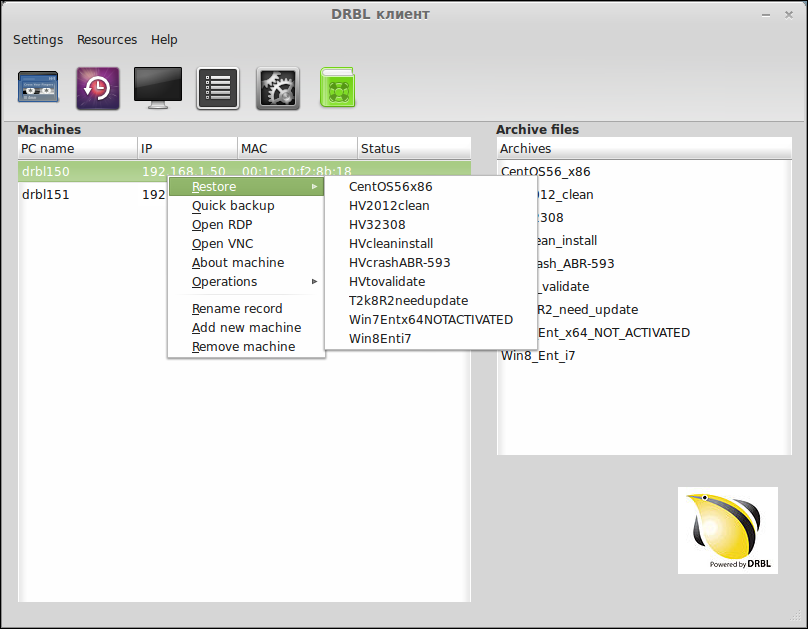Restore the CentOS56x86 image
The height and width of the screenshot is (629, 808).
point(431,186)
